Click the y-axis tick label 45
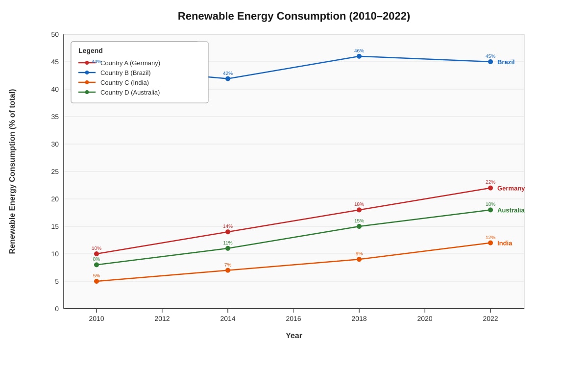The image size is (588, 392). 55,62
